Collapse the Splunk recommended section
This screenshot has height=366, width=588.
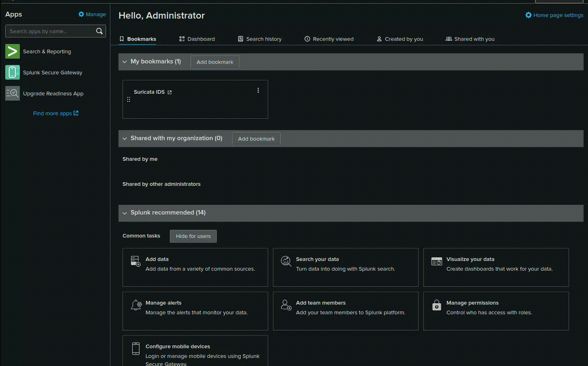point(125,213)
